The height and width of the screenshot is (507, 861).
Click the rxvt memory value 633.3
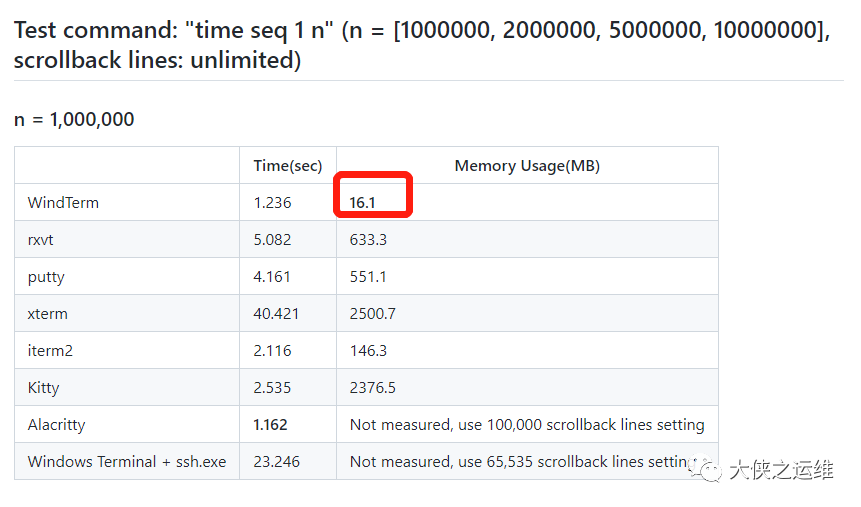point(368,240)
